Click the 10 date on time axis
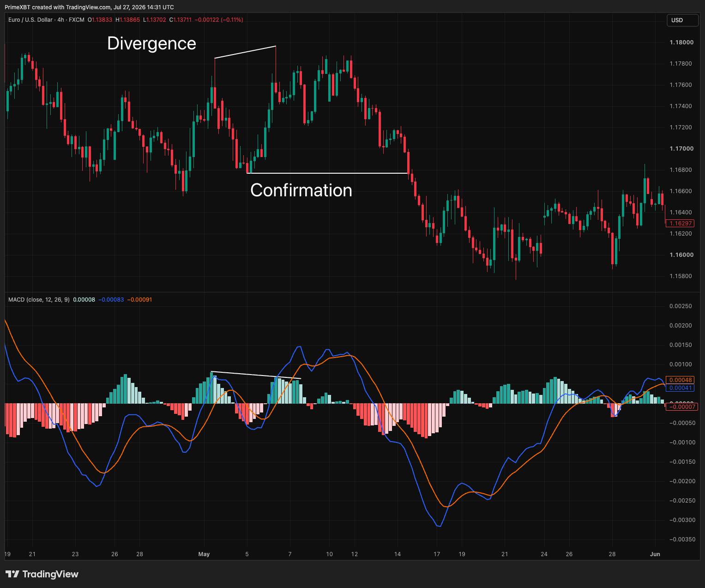 point(330,554)
